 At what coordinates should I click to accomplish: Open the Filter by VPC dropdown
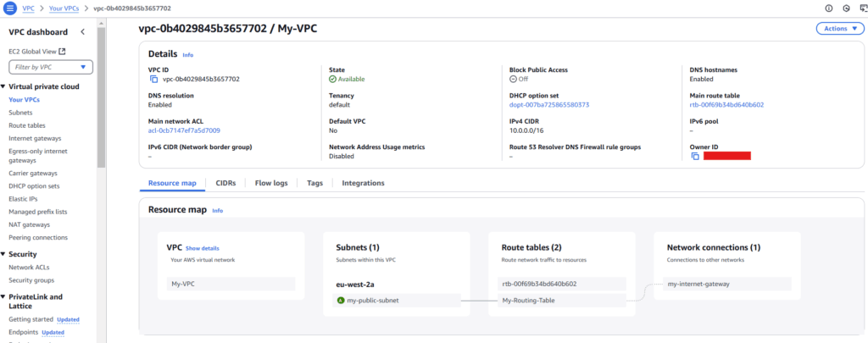coord(51,68)
